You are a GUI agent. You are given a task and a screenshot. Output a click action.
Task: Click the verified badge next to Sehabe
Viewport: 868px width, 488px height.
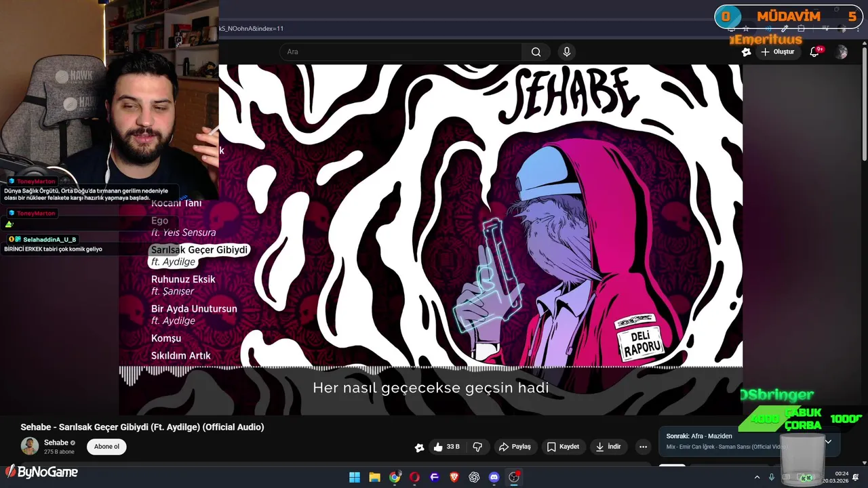click(x=73, y=443)
